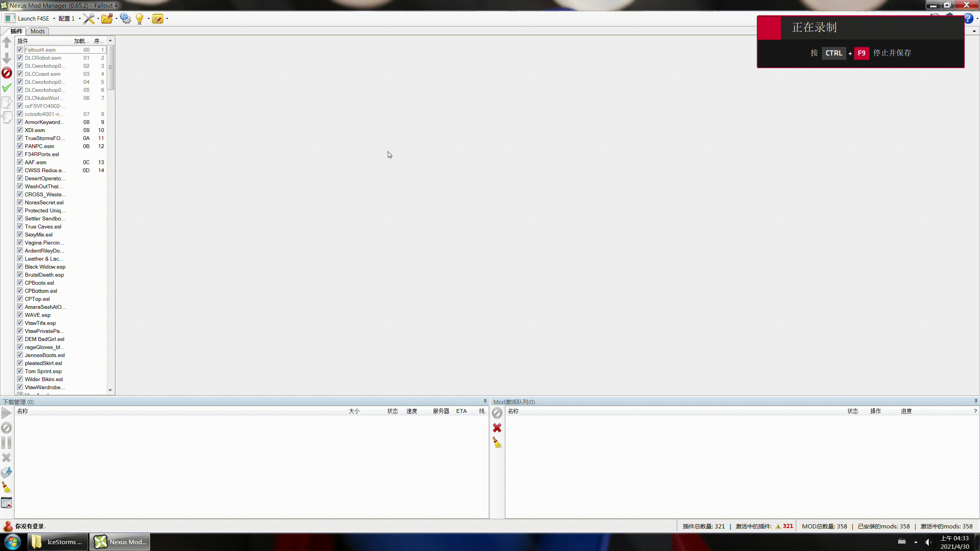This screenshot has height=551, width=980.
Task: Switch to the Mods tab
Action: pos(38,31)
